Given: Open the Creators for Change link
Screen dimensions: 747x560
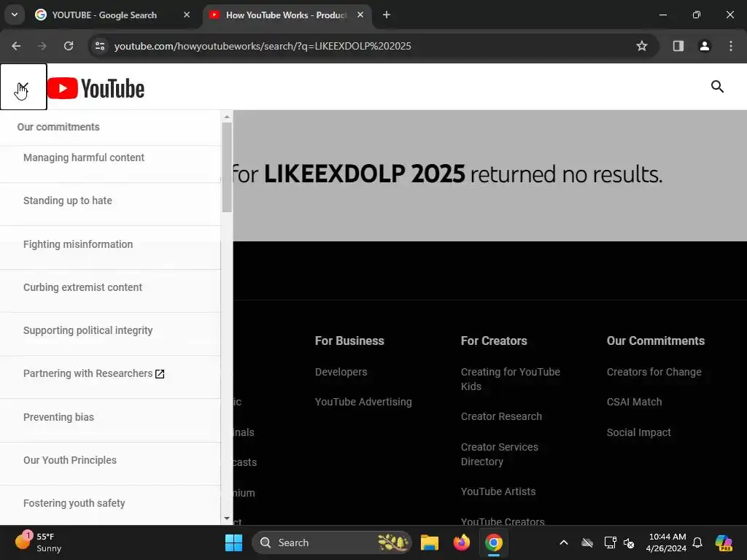Looking at the screenshot, I should click(x=654, y=372).
